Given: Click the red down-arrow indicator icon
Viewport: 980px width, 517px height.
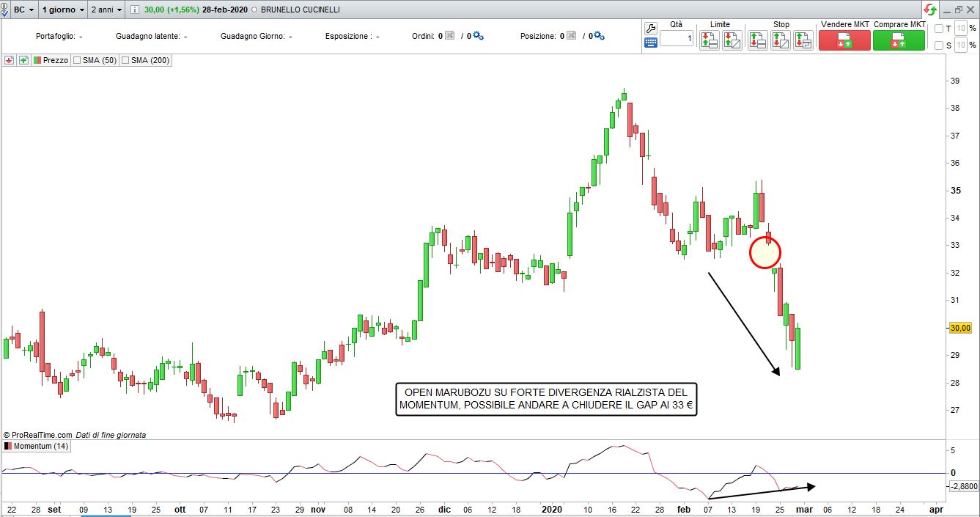Looking at the screenshot, I should pos(9,60).
